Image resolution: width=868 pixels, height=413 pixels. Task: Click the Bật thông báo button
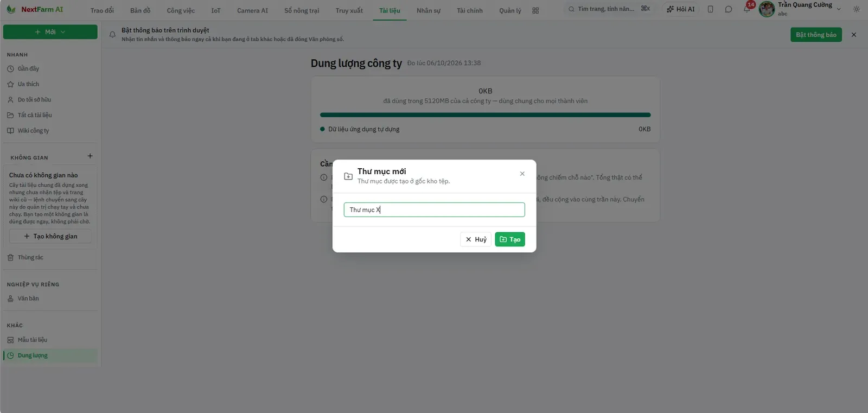[816, 35]
